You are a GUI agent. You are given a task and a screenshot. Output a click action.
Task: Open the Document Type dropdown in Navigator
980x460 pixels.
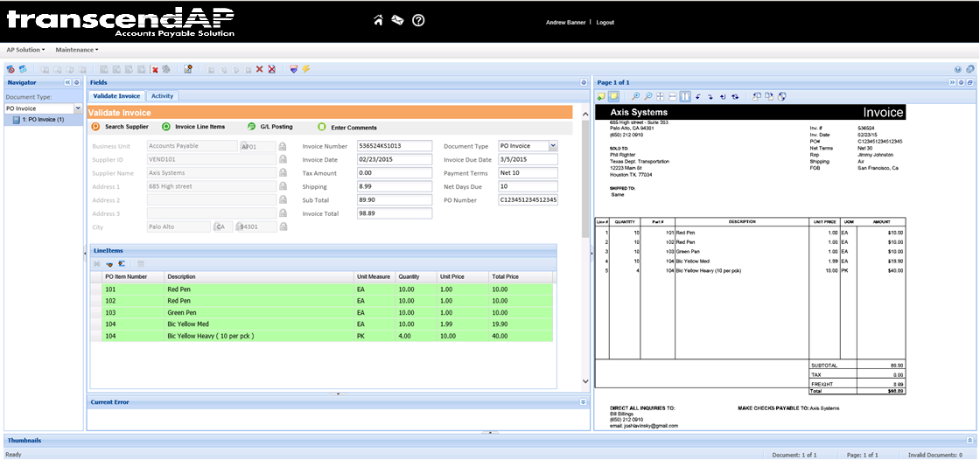[78, 108]
